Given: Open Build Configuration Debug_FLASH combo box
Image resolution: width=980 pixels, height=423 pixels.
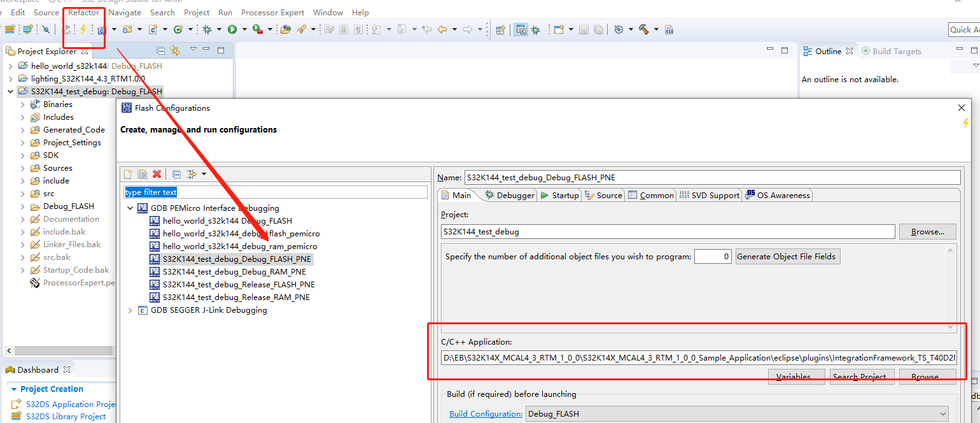Looking at the screenshot, I should pyautogui.click(x=737, y=413).
